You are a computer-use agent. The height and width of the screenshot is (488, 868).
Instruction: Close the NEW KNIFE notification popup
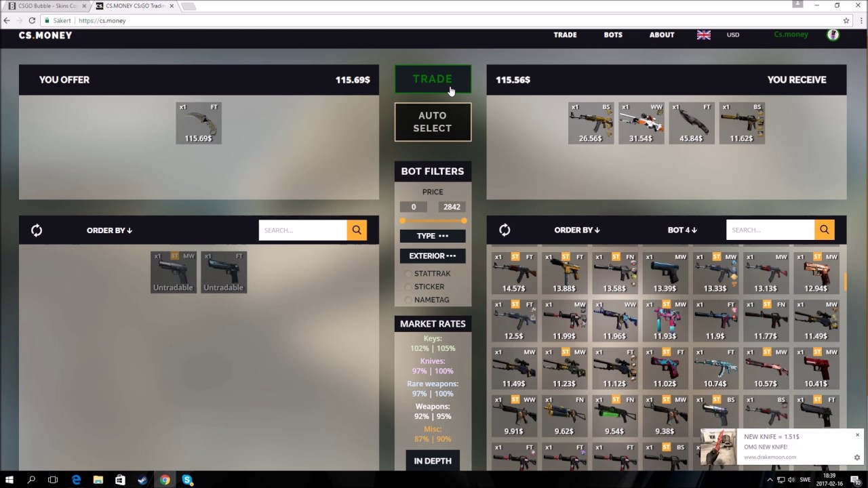coord(857,435)
